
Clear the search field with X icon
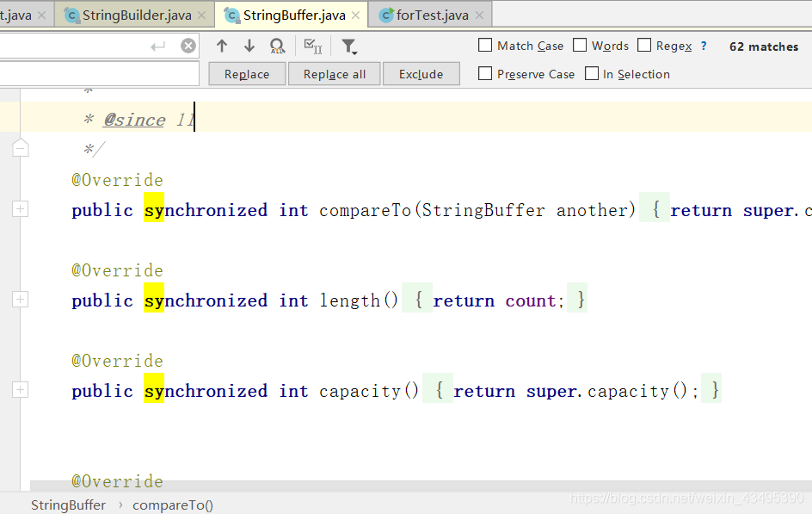point(188,46)
